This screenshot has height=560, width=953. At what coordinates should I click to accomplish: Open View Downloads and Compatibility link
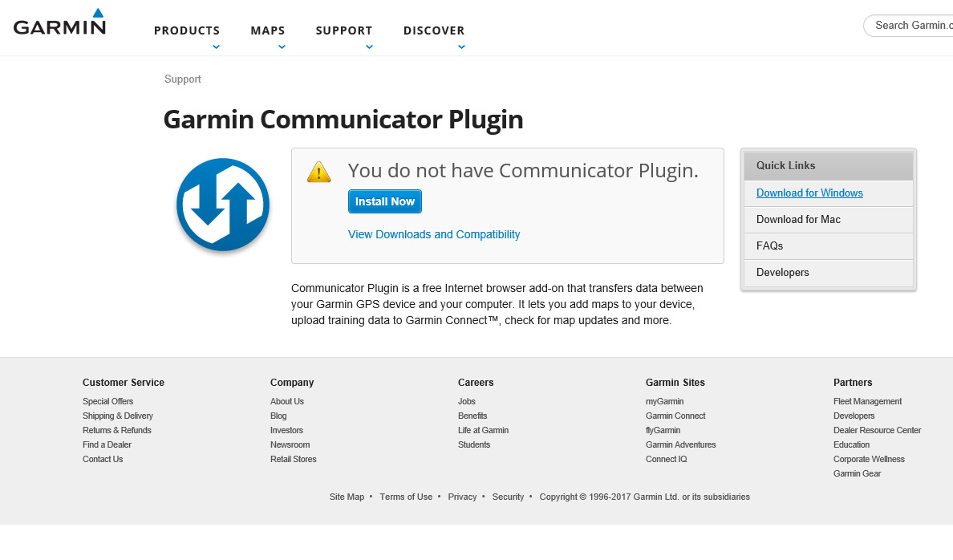coord(434,235)
